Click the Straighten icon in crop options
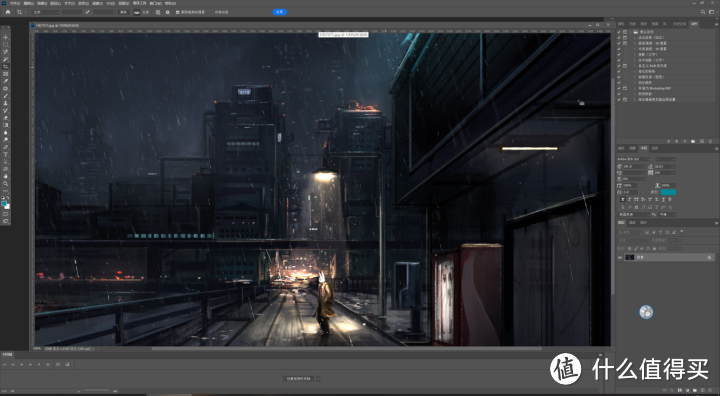 click(136, 12)
